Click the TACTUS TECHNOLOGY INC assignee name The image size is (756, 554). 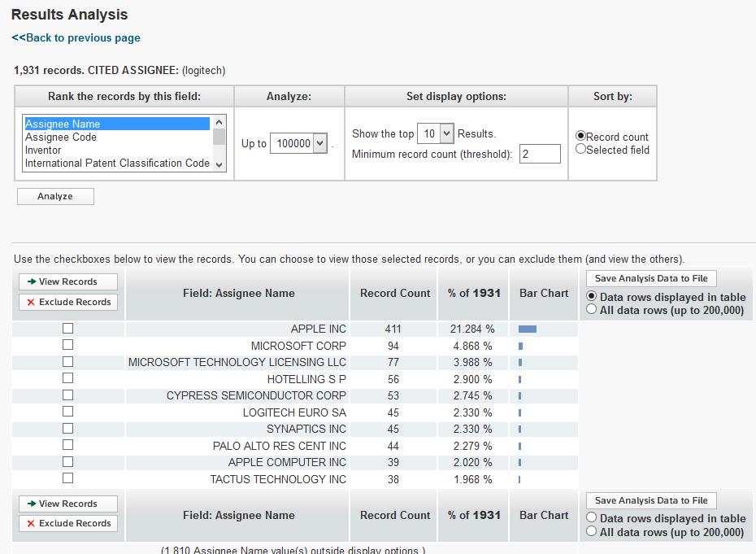pos(278,479)
